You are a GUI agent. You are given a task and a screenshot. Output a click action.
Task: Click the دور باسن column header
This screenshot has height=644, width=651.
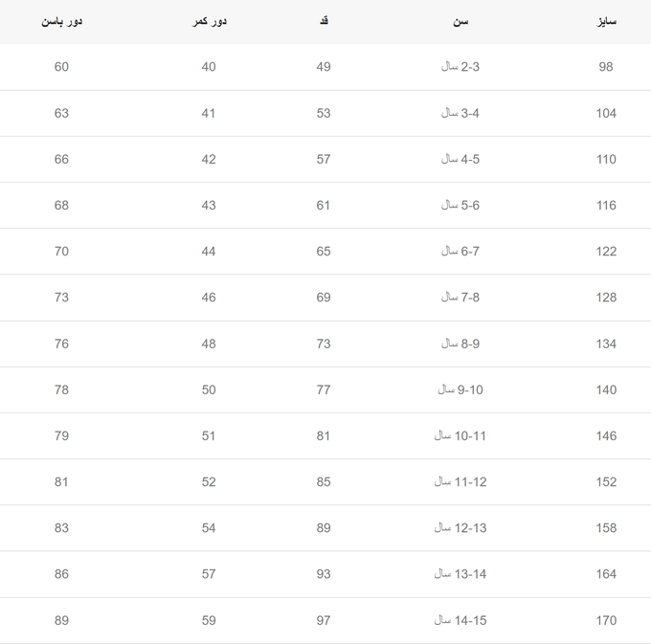point(61,21)
